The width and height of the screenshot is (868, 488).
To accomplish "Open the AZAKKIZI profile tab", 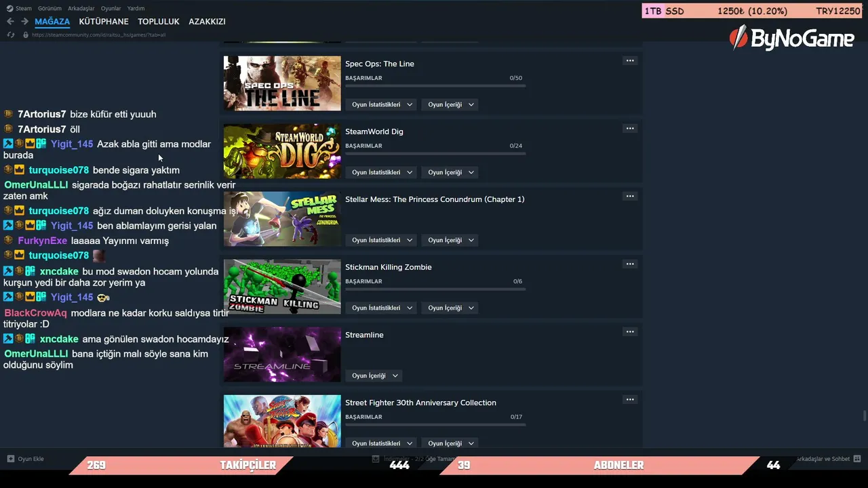I will pyautogui.click(x=207, y=22).
